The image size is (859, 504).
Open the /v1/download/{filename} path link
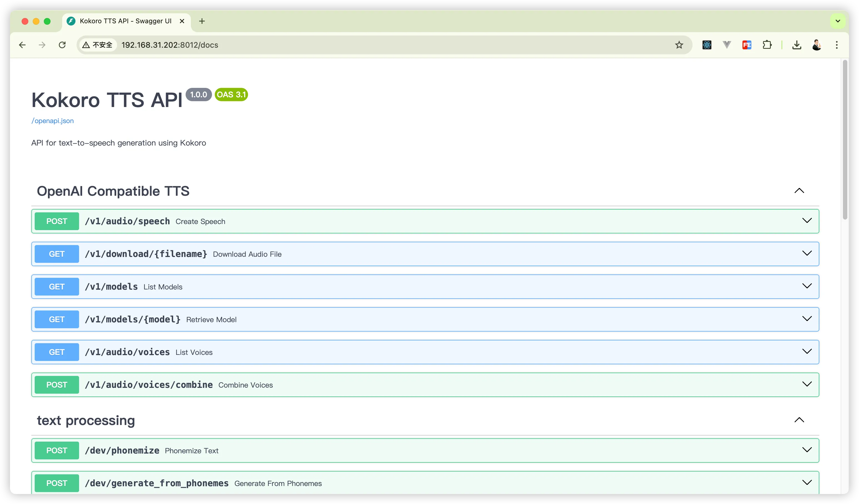(146, 254)
